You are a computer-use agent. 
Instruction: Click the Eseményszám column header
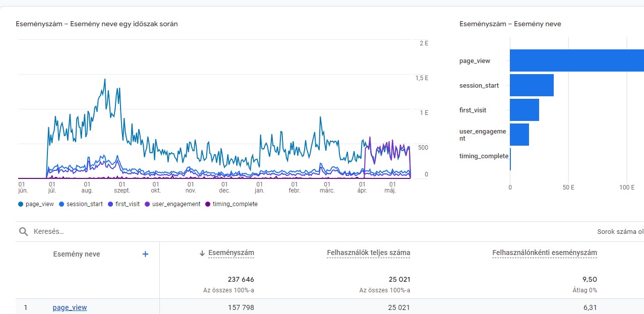(x=230, y=253)
